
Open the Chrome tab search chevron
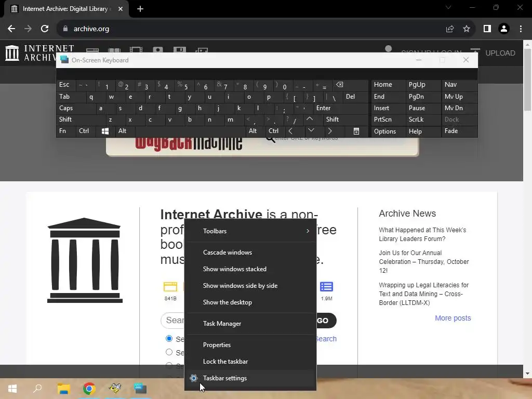tap(448, 7)
